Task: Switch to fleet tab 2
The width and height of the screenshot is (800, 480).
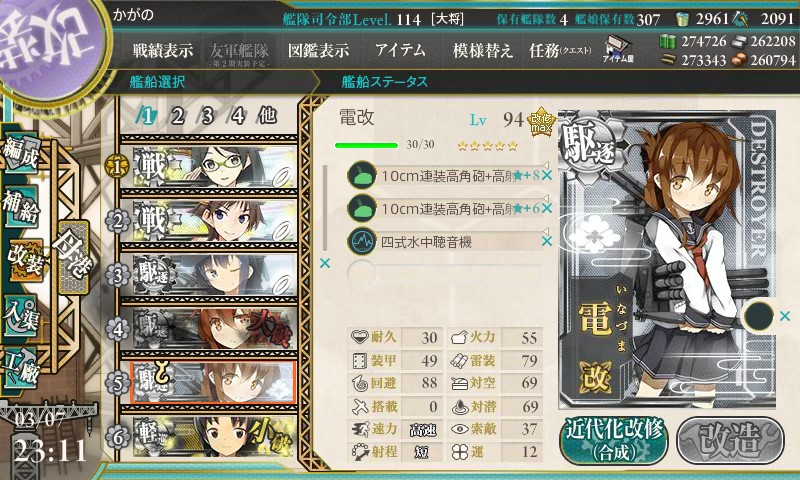Action: click(177, 116)
